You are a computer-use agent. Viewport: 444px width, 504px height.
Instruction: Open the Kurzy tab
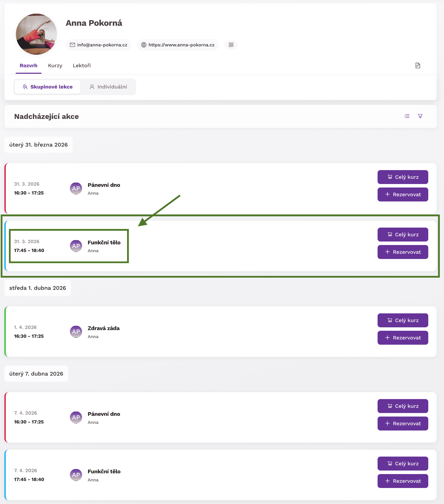click(55, 66)
